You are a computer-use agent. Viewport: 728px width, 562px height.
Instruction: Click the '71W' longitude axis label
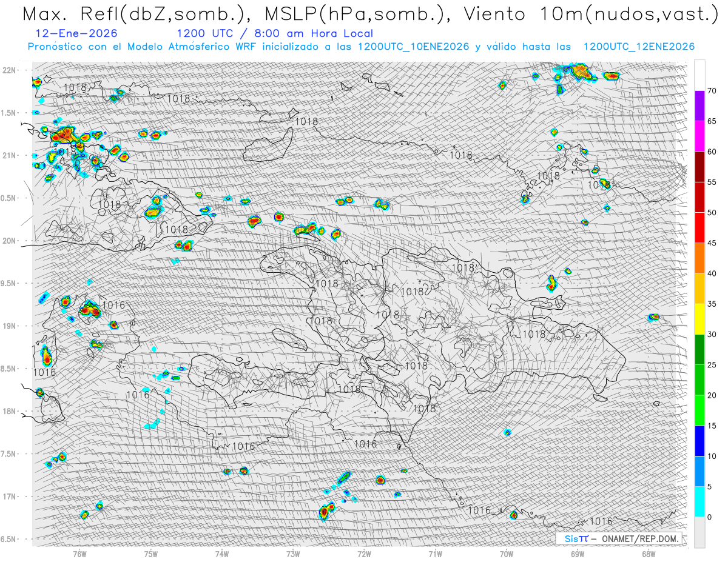[x=435, y=553]
